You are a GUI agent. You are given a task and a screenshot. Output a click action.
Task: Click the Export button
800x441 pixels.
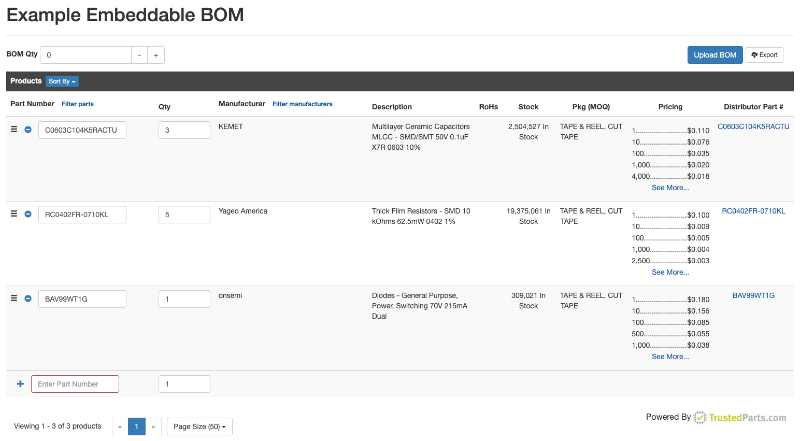click(x=764, y=55)
